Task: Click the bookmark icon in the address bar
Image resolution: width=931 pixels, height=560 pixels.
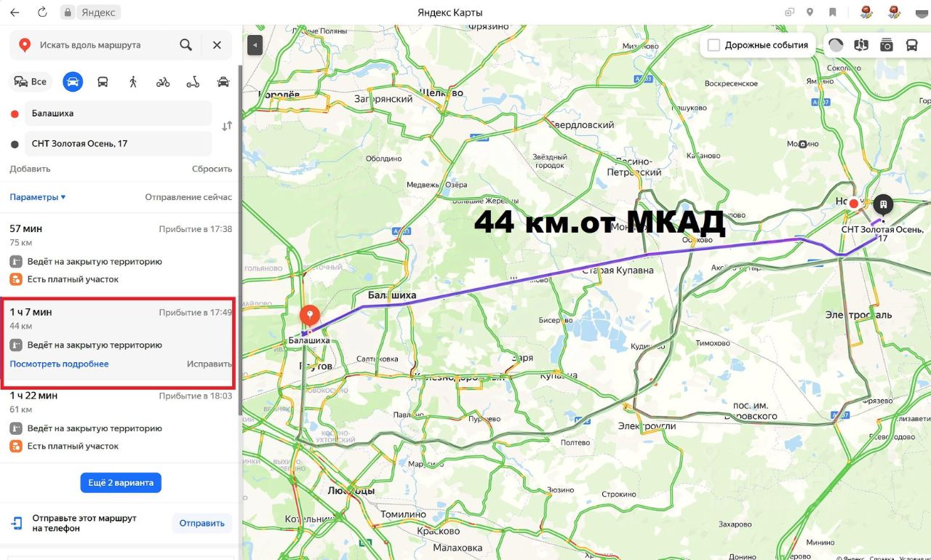Action: pos(833,12)
